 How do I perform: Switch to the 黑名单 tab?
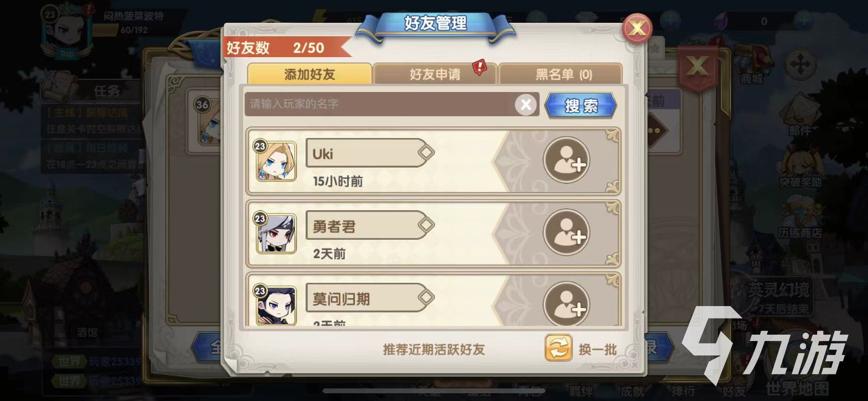point(560,74)
